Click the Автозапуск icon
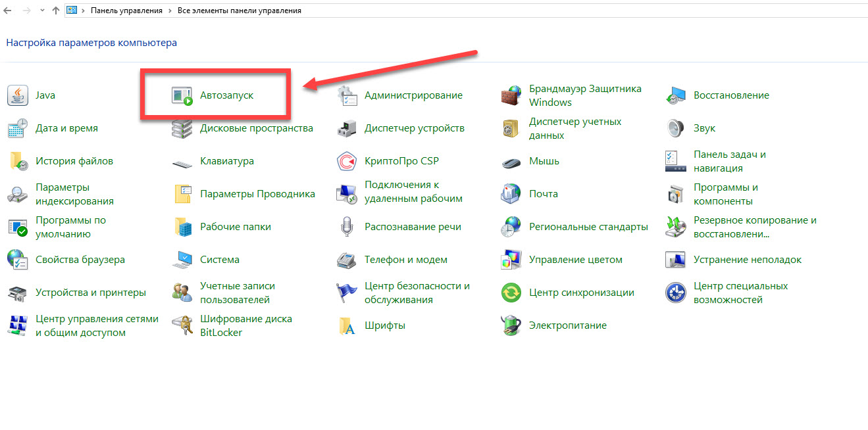This screenshot has height=430, width=868. pos(182,95)
